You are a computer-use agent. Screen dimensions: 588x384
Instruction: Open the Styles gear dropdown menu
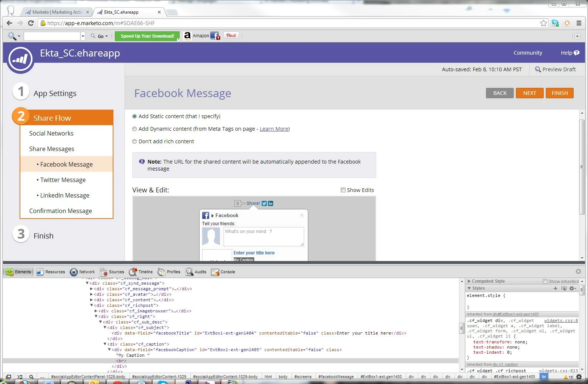click(x=572, y=288)
